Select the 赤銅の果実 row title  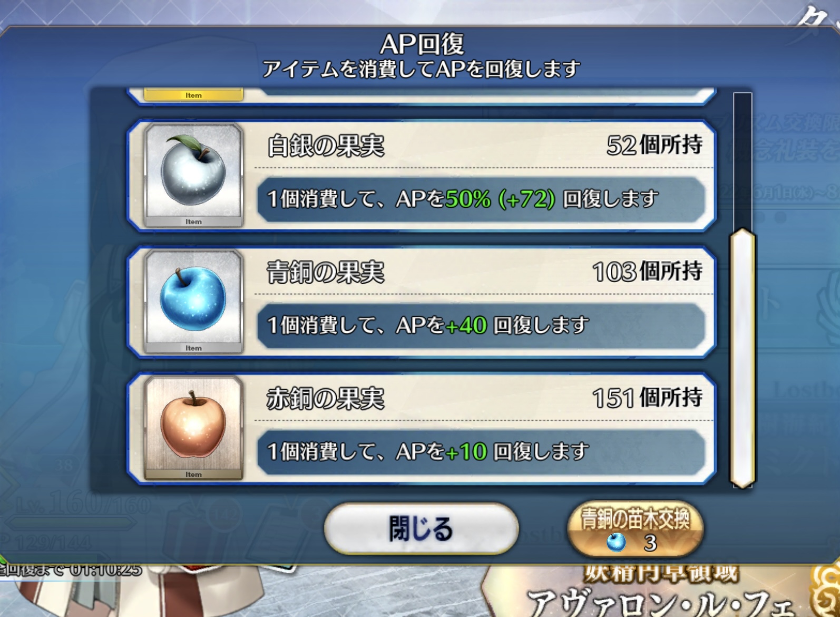[326, 399]
